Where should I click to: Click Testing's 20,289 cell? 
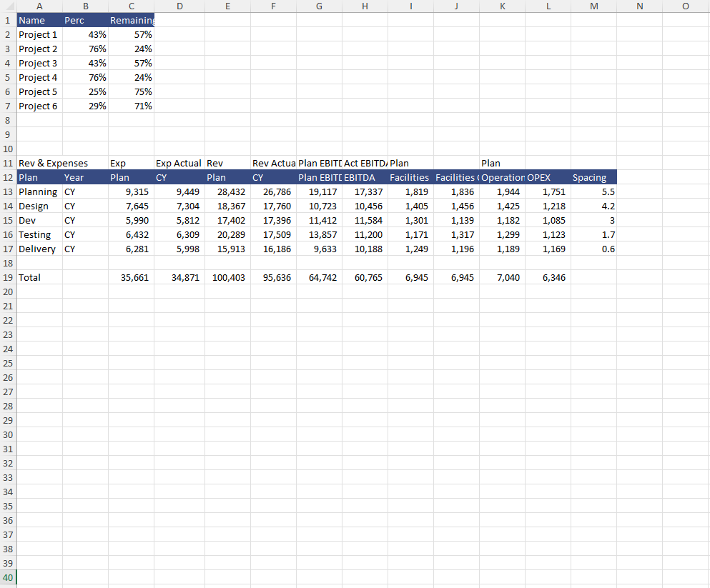click(x=228, y=235)
